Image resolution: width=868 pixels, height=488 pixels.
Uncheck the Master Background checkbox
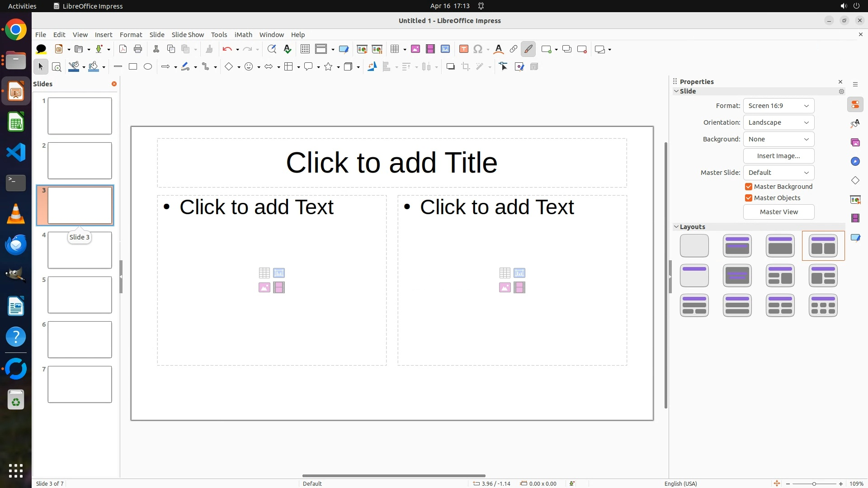pyautogui.click(x=749, y=187)
